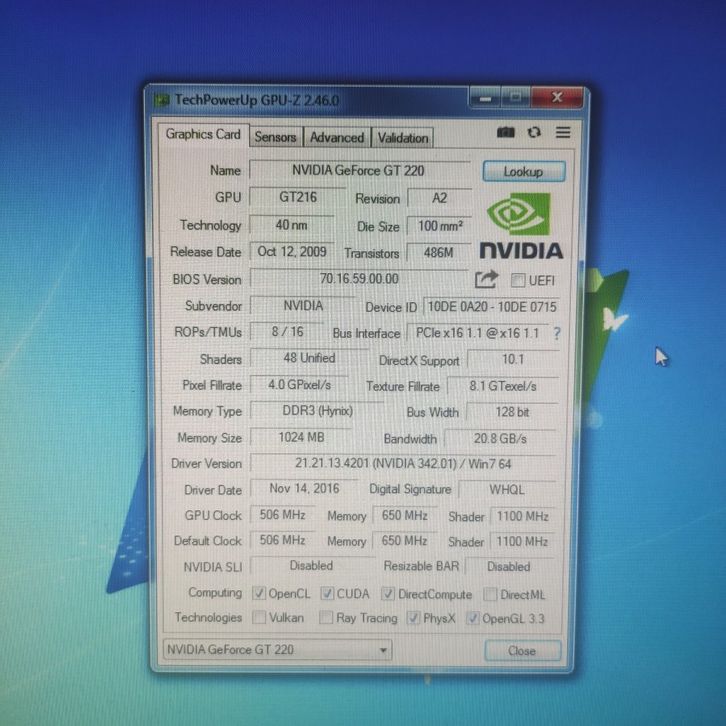Toggle the PhysX checkbox
The width and height of the screenshot is (726, 726).
[x=413, y=618]
